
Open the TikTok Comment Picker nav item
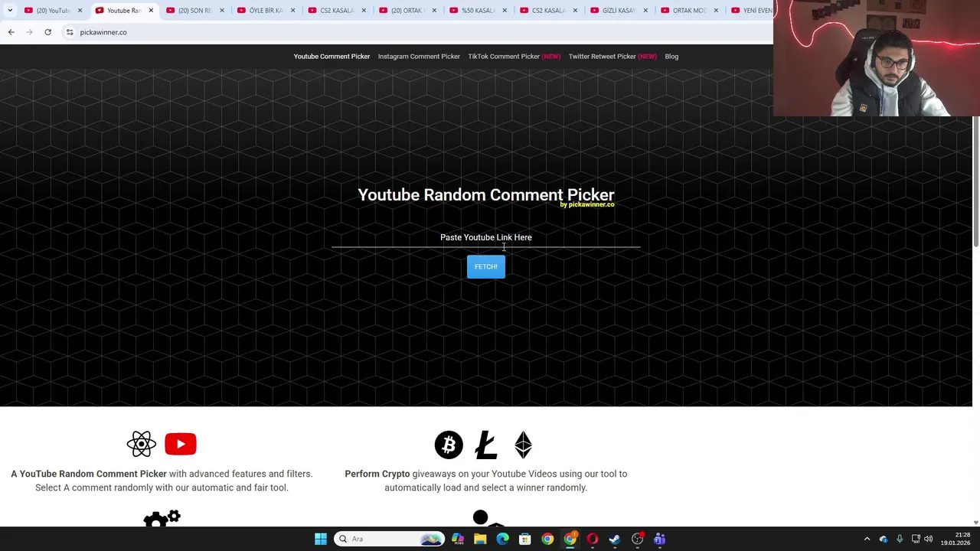514,56
